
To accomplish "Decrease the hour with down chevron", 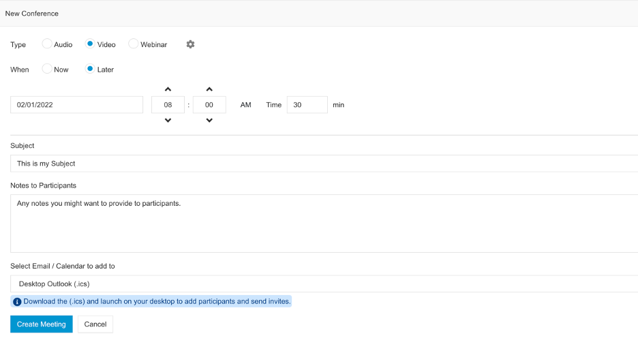I will (x=168, y=121).
